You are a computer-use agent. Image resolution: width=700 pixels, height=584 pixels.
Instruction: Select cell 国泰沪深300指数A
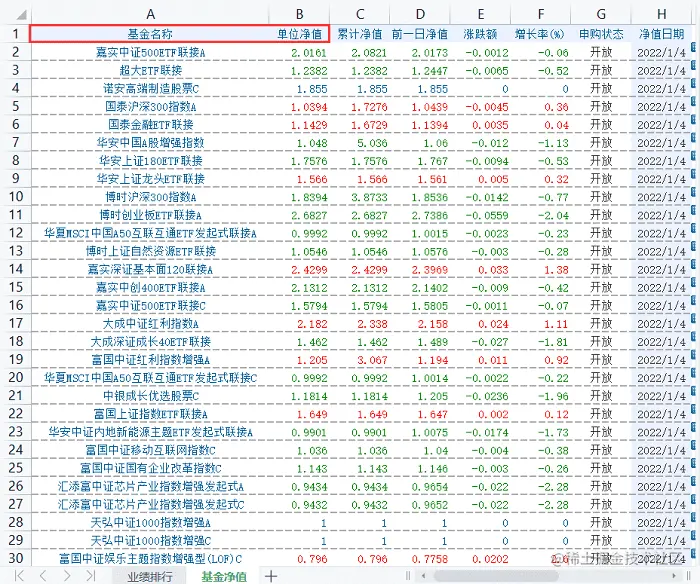pyautogui.click(x=150, y=107)
